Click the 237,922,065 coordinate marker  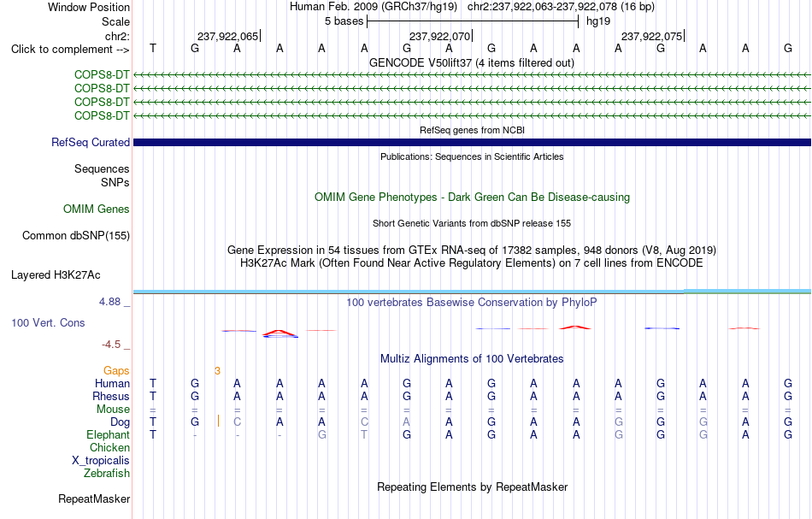(x=228, y=36)
